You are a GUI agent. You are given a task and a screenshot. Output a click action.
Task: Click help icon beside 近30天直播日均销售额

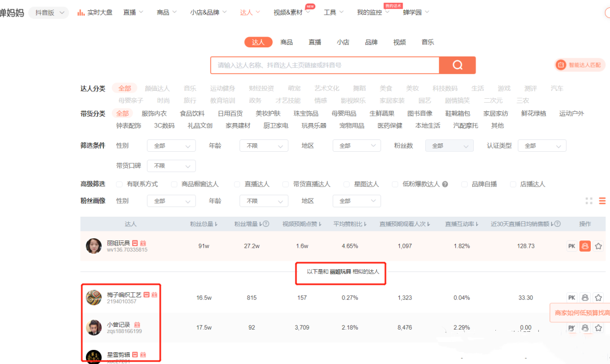557,224
